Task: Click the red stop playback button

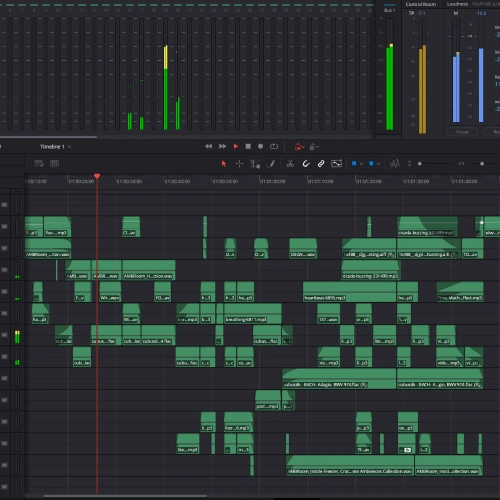Action: coord(248,146)
